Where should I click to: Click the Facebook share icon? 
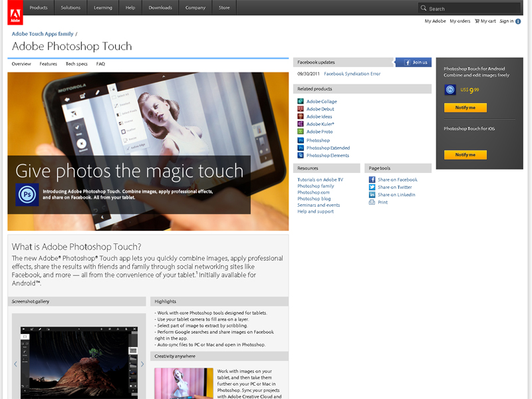click(372, 180)
